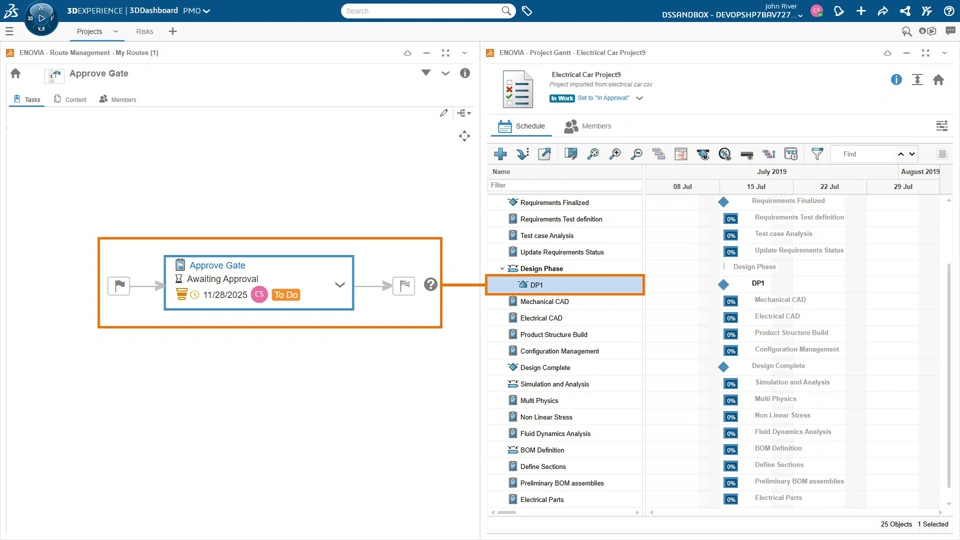Open the notifications bell

(x=839, y=11)
